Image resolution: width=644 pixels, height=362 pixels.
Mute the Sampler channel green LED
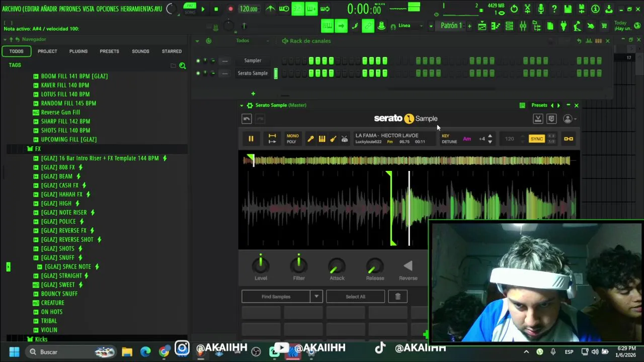[198, 61]
